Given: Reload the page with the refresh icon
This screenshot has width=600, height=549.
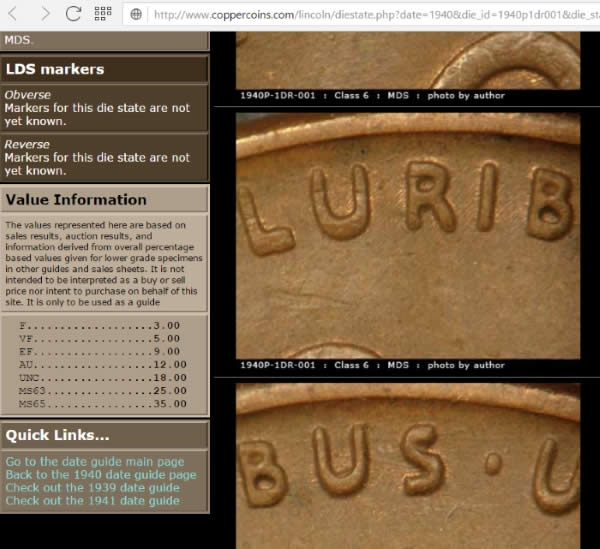Looking at the screenshot, I should click(x=73, y=14).
